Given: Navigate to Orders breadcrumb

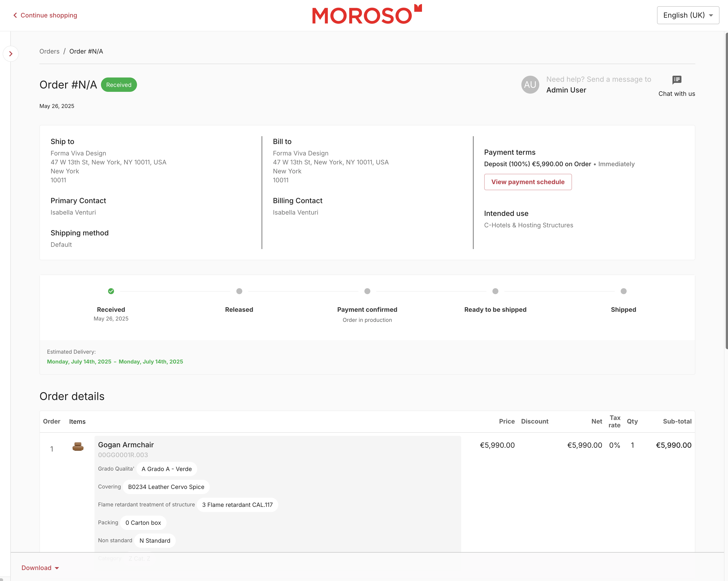Looking at the screenshot, I should (x=49, y=51).
